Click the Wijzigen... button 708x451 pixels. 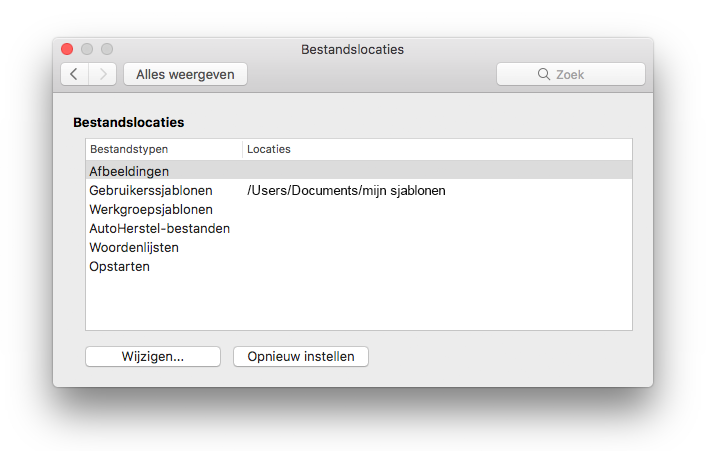(x=153, y=357)
